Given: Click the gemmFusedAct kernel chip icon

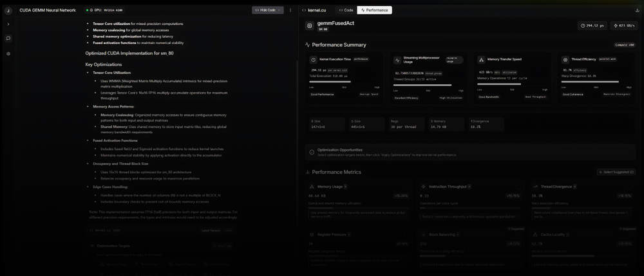Looking at the screenshot, I should [310, 26].
